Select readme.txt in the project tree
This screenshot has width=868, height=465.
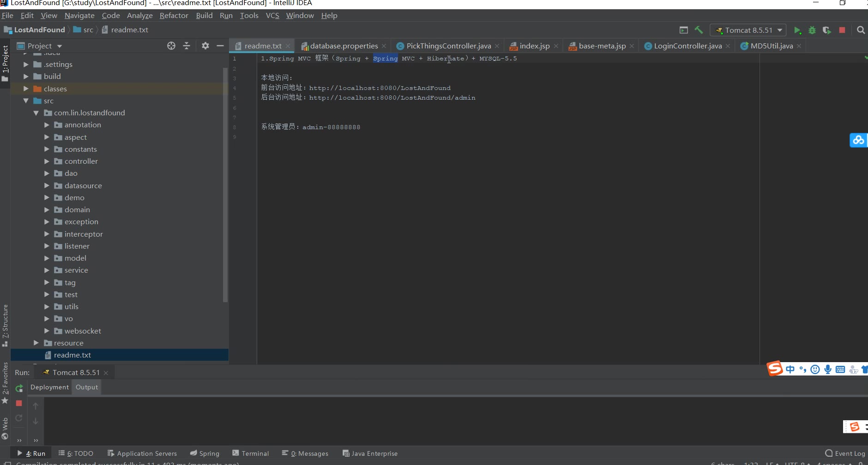[x=120, y=355]
